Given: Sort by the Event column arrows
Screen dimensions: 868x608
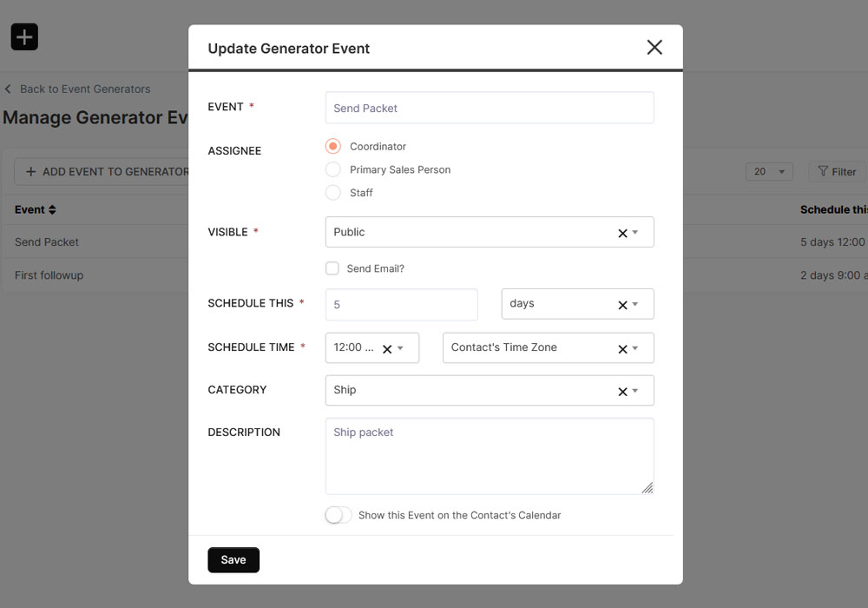Looking at the screenshot, I should [x=52, y=210].
